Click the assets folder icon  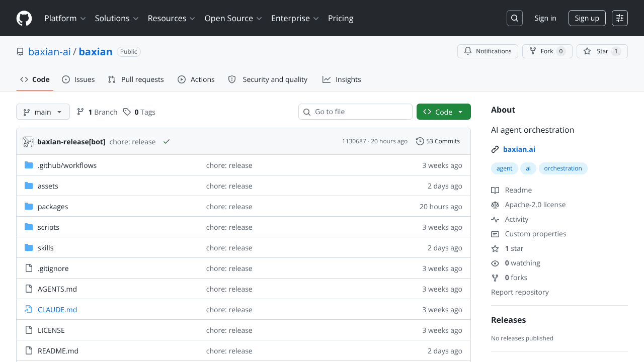29,186
